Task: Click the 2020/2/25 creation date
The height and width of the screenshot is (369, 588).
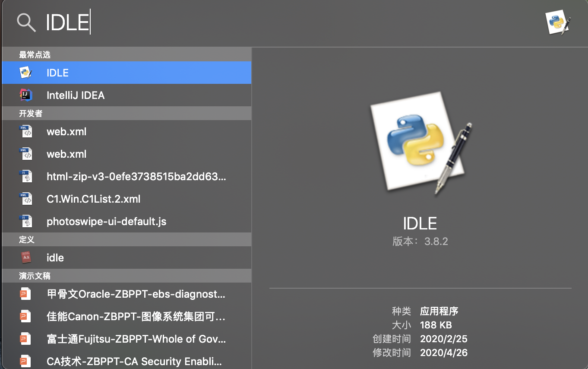Action: pyautogui.click(x=444, y=339)
